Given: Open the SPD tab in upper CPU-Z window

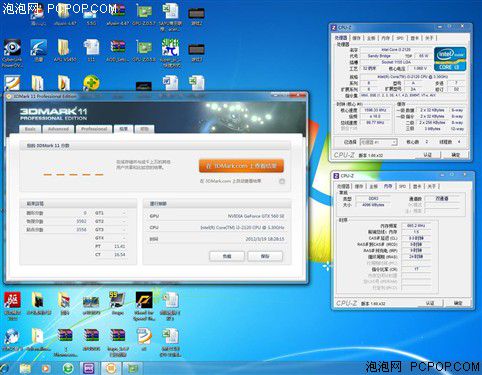Looking at the screenshot, I should (400, 38).
